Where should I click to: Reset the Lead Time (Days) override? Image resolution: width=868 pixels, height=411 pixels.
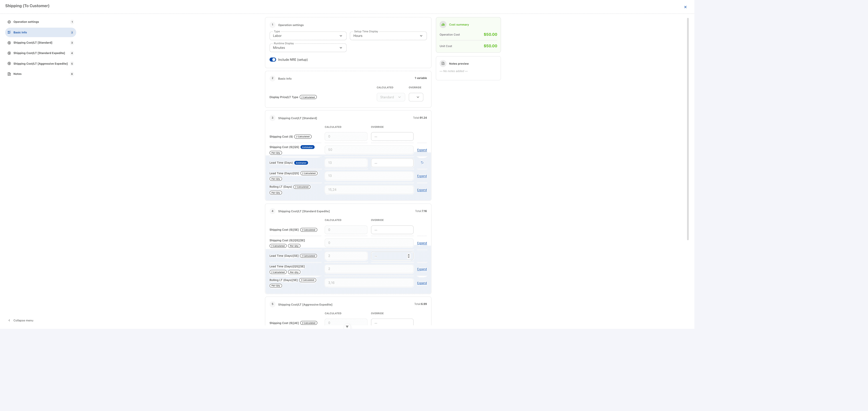click(x=422, y=163)
